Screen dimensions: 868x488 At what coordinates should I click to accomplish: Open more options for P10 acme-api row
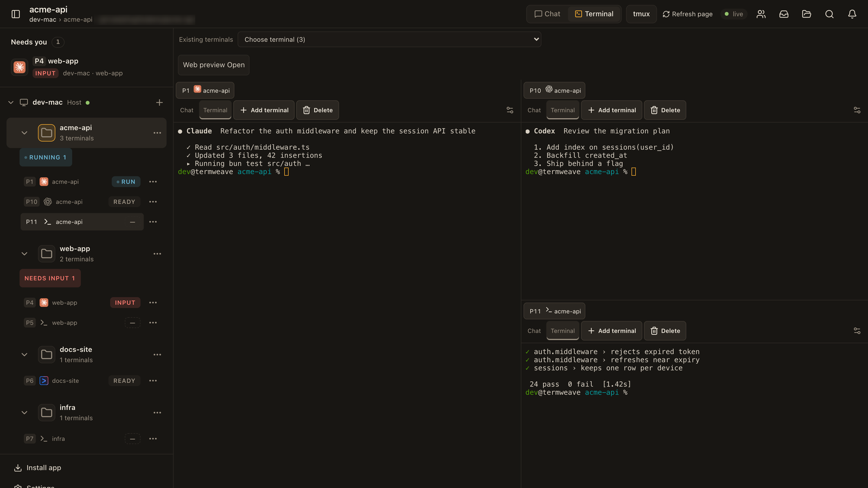[153, 202]
